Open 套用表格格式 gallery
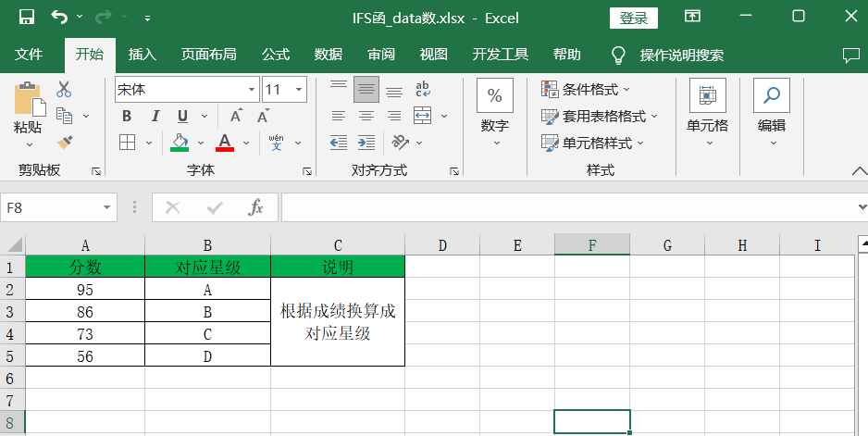The width and height of the screenshot is (868, 436). point(600,117)
